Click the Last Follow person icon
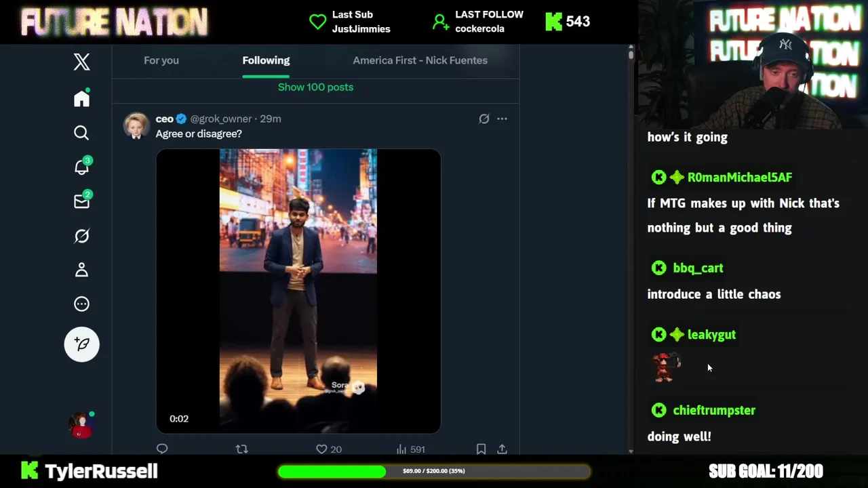 (441, 22)
